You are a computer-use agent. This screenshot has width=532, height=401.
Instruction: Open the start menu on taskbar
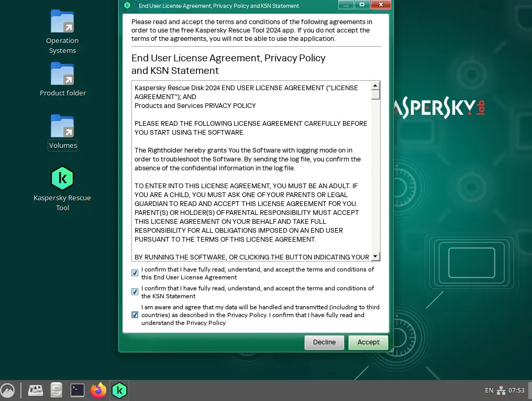(x=8, y=391)
